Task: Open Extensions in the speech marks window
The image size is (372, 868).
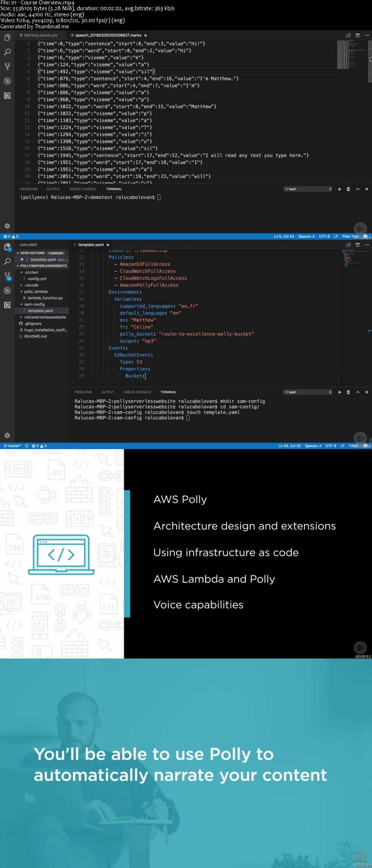Action: point(7,96)
